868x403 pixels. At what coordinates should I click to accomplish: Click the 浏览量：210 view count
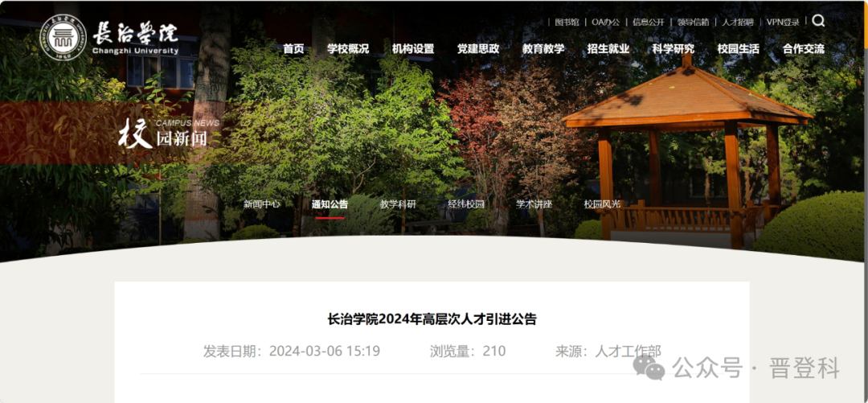[x=468, y=351]
